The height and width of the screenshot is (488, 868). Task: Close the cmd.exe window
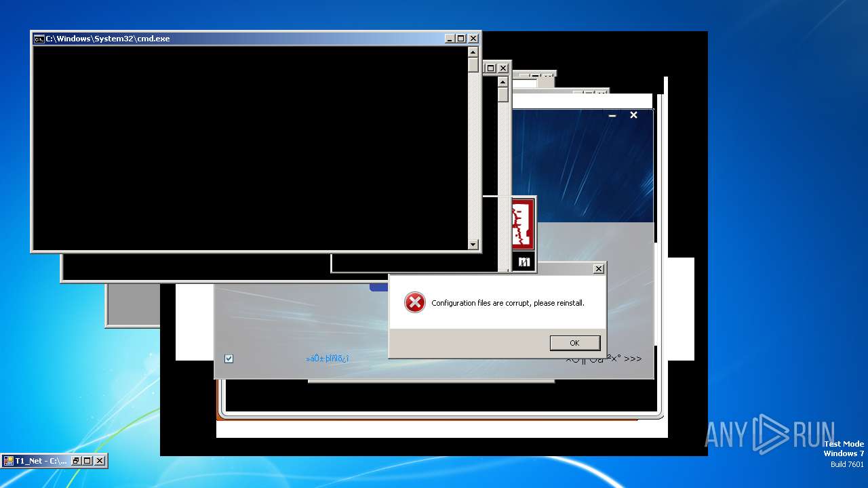(x=473, y=39)
